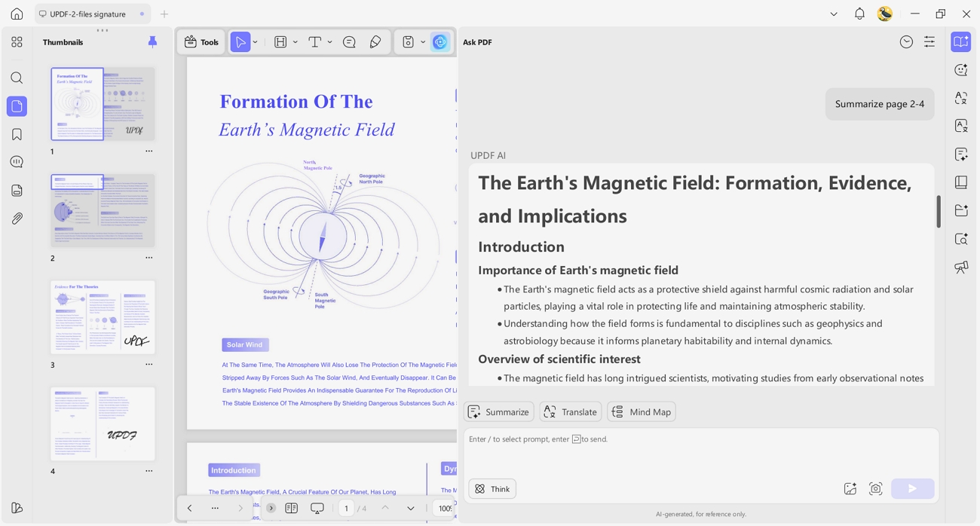Open the folder export icon
The height and width of the screenshot is (526, 980).
click(961, 210)
